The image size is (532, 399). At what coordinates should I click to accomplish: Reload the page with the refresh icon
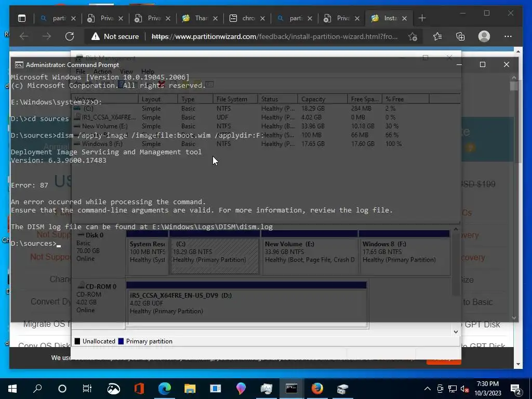click(70, 36)
